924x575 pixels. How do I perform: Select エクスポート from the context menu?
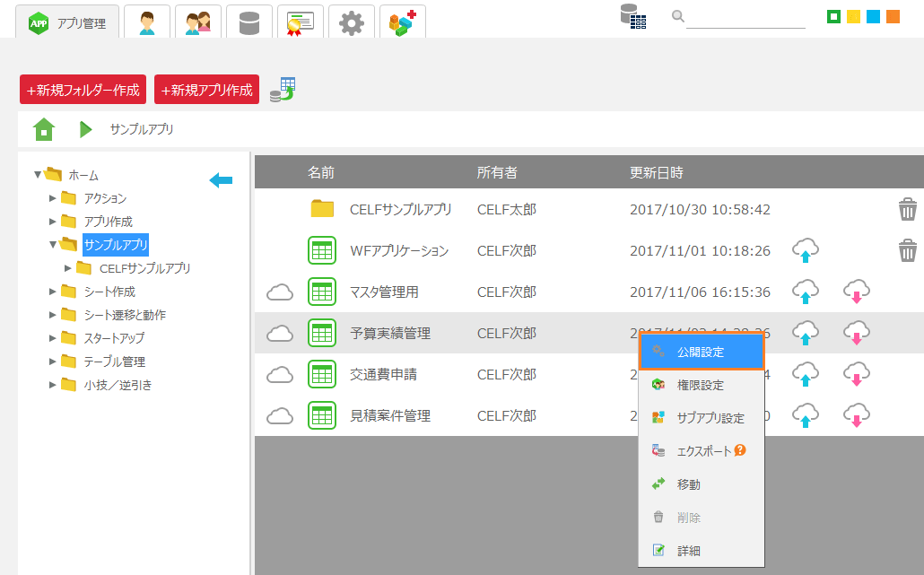[703, 451]
